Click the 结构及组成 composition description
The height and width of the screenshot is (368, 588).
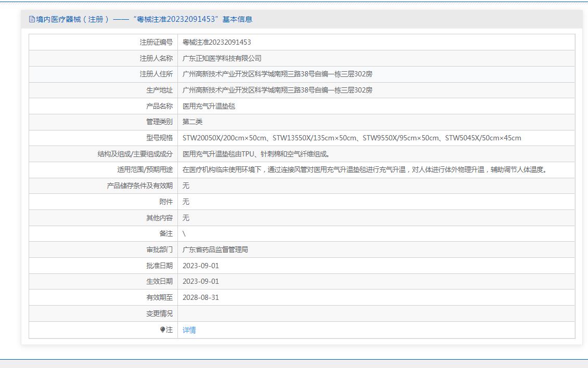coord(256,154)
